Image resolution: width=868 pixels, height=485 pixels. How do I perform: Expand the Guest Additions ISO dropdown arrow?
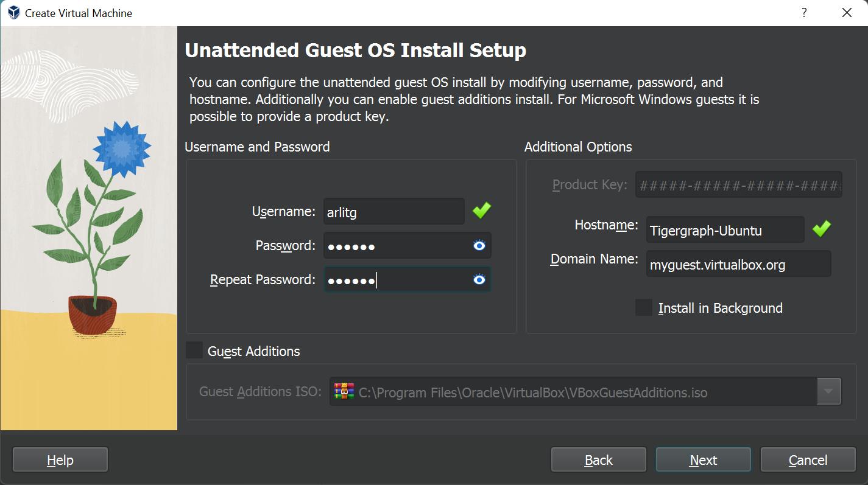pos(828,391)
